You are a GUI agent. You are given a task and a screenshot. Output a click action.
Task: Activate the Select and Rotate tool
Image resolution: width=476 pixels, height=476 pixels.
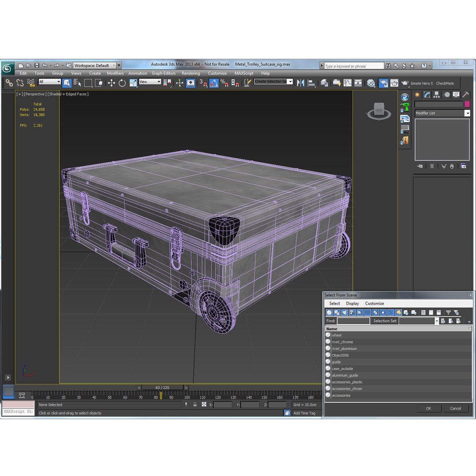pos(122,82)
